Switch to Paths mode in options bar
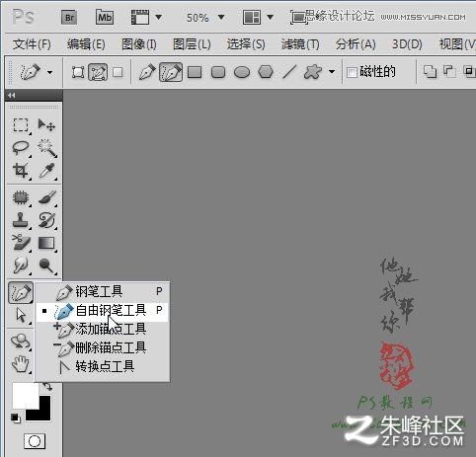Screen dimensions: 476x457 click(x=98, y=72)
